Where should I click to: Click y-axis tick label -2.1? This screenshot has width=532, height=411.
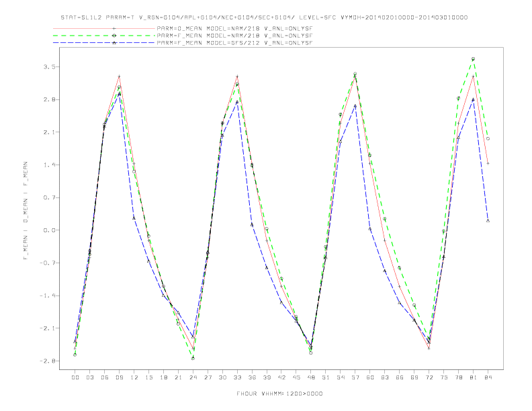[47, 328]
